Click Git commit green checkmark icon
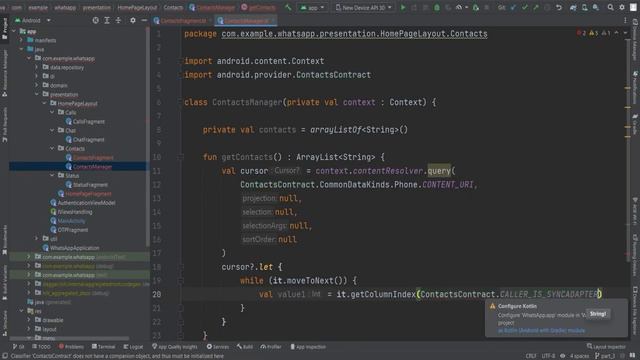640x360 pixels. pos(524,7)
